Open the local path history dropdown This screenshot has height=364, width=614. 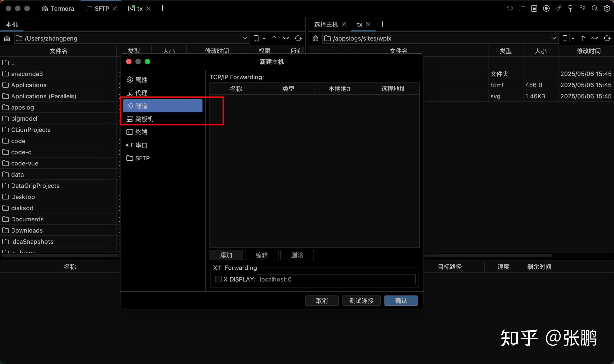click(244, 38)
